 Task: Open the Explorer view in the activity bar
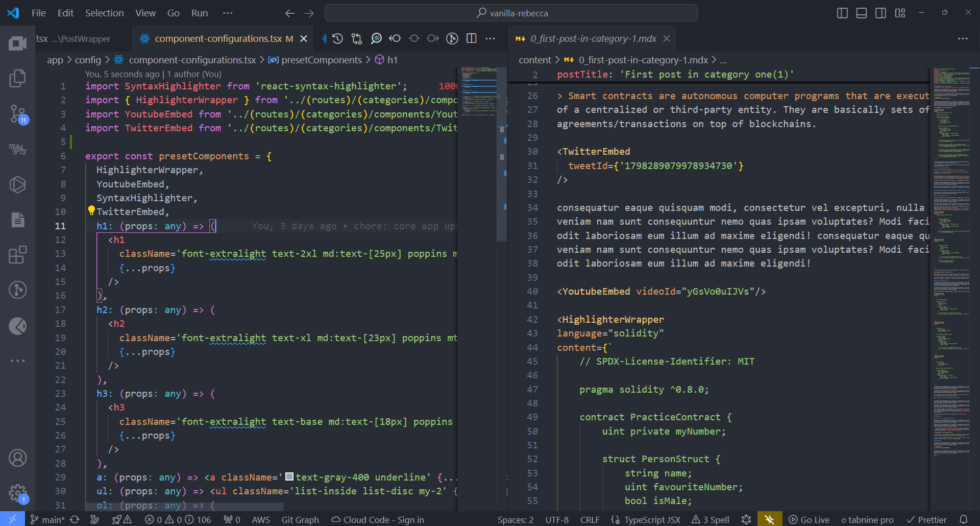click(x=17, y=78)
